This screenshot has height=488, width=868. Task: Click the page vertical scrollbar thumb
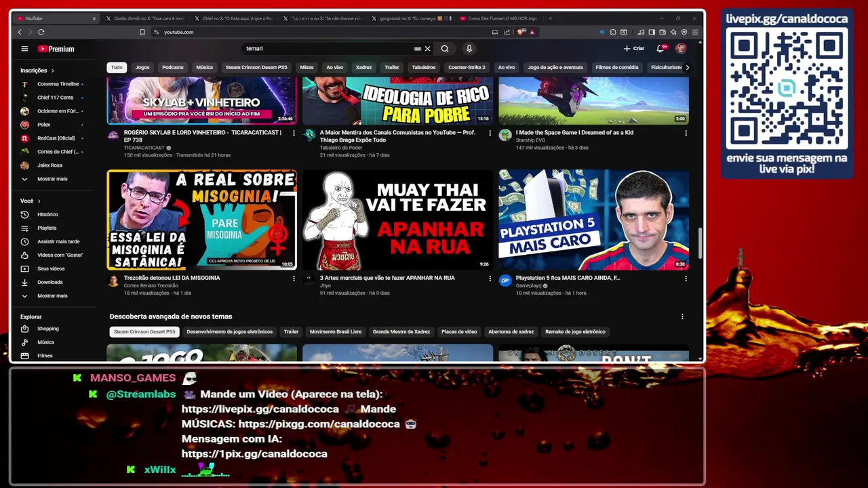pyautogui.click(x=700, y=243)
